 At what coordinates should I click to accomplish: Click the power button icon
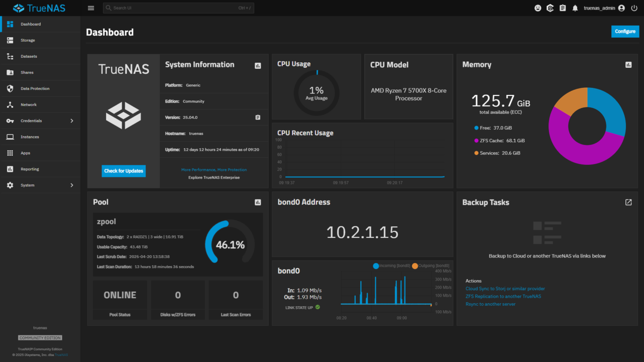click(x=634, y=8)
